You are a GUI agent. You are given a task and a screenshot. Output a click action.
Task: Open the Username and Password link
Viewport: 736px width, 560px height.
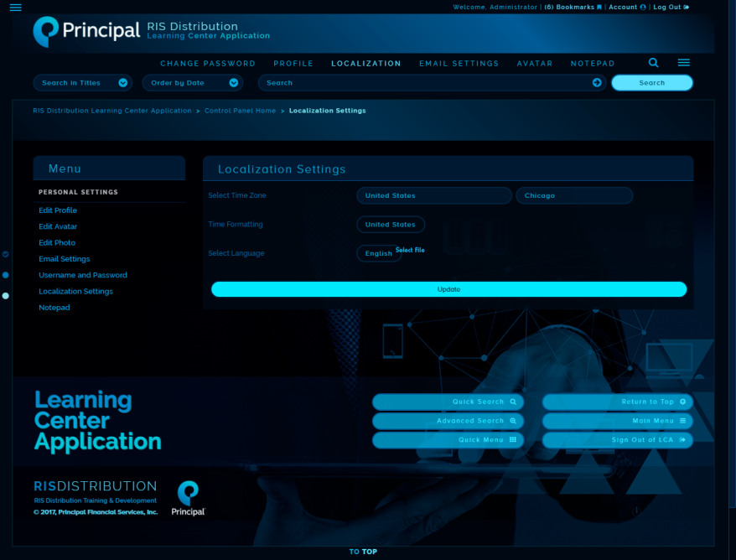tap(83, 275)
